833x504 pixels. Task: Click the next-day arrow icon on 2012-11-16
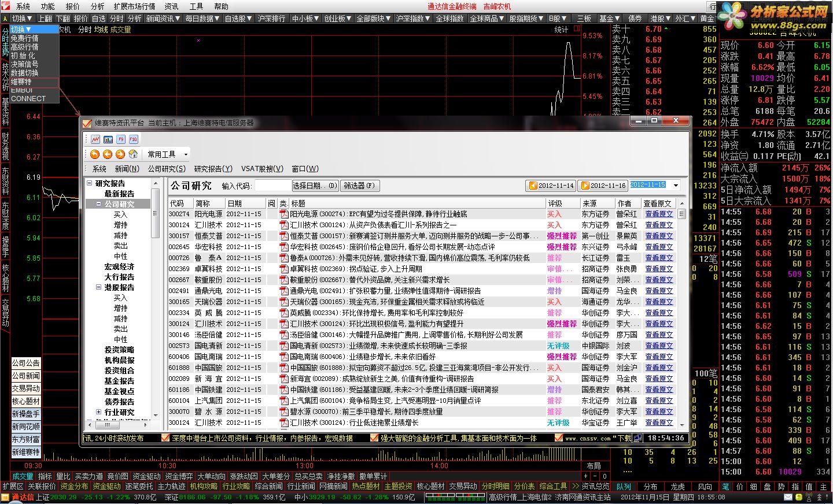pos(585,186)
